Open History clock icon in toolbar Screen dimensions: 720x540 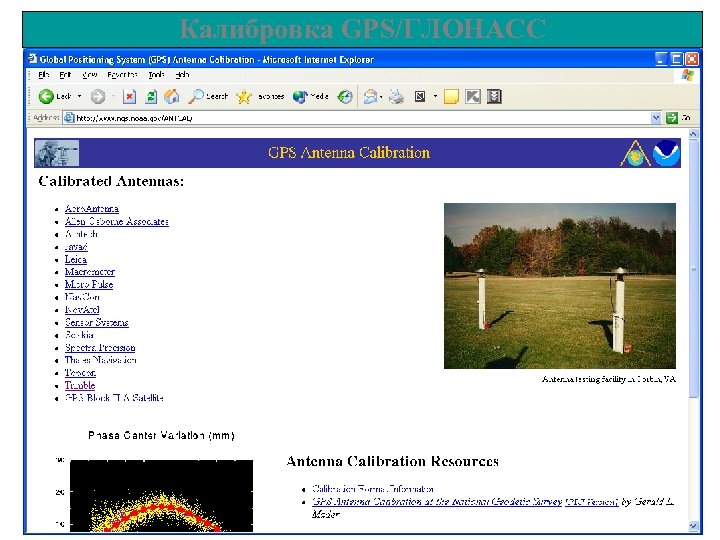pos(345,96)
